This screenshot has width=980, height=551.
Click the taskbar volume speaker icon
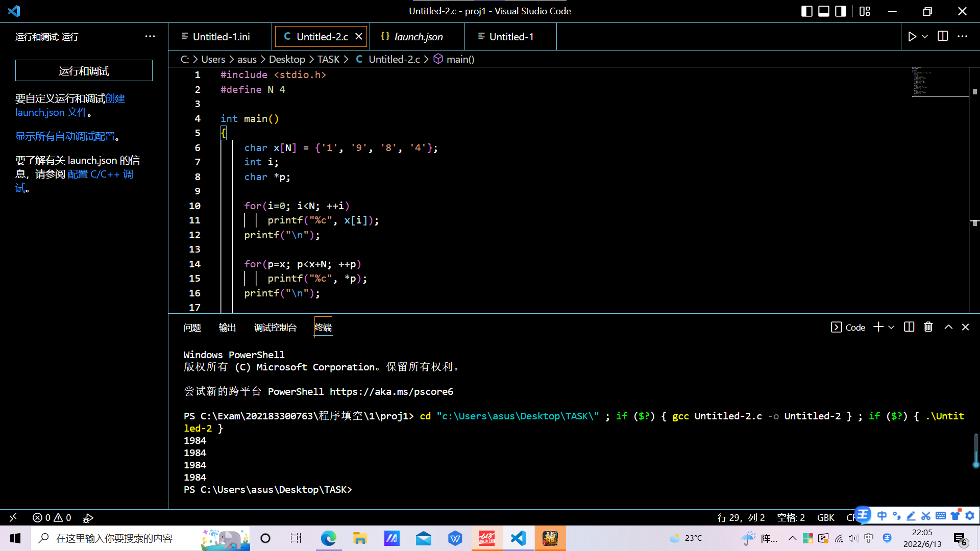pyautogui.click(x=853, y=538)
